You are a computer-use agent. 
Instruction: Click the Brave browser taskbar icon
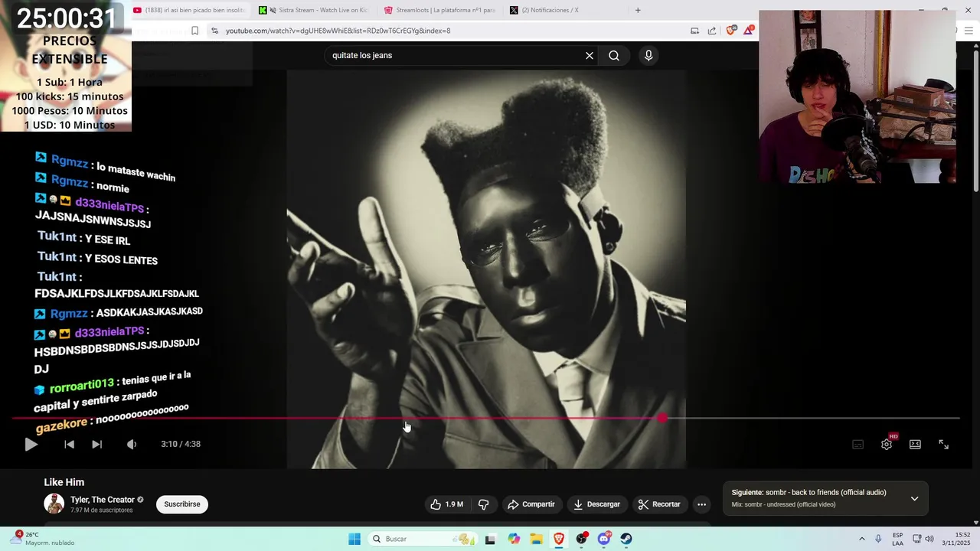pyautogui.click(x=559, y=539)
